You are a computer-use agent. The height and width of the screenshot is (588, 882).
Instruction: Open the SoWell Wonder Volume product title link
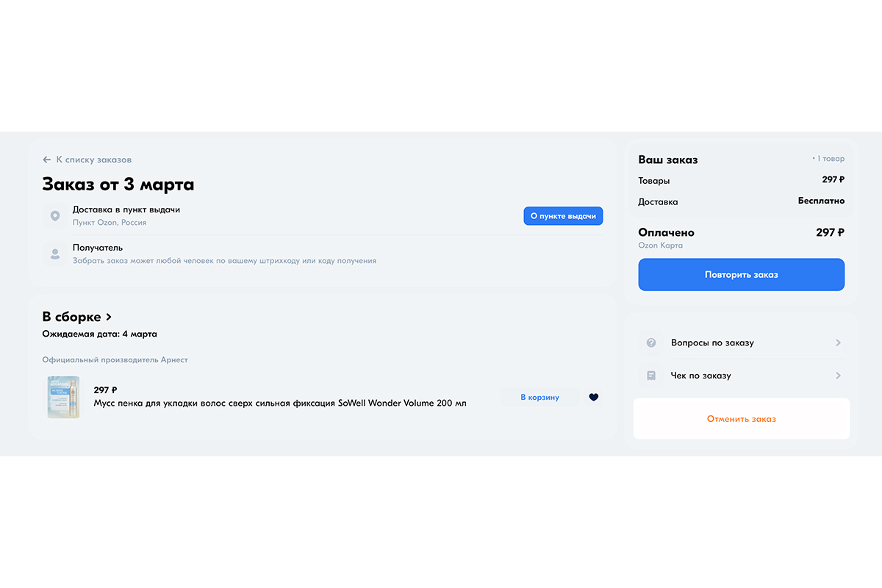[280, 403]
